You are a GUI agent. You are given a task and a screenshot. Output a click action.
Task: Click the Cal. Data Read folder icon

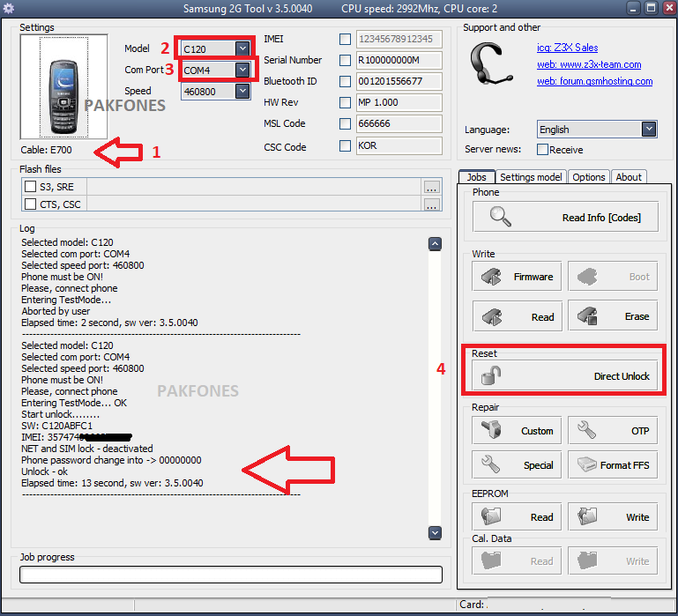tap(491, 560)
